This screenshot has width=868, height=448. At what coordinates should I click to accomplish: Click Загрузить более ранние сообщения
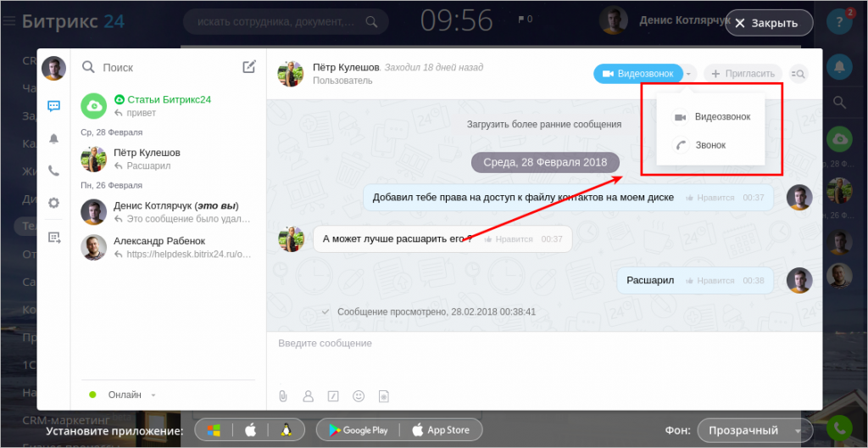(543, 124)
